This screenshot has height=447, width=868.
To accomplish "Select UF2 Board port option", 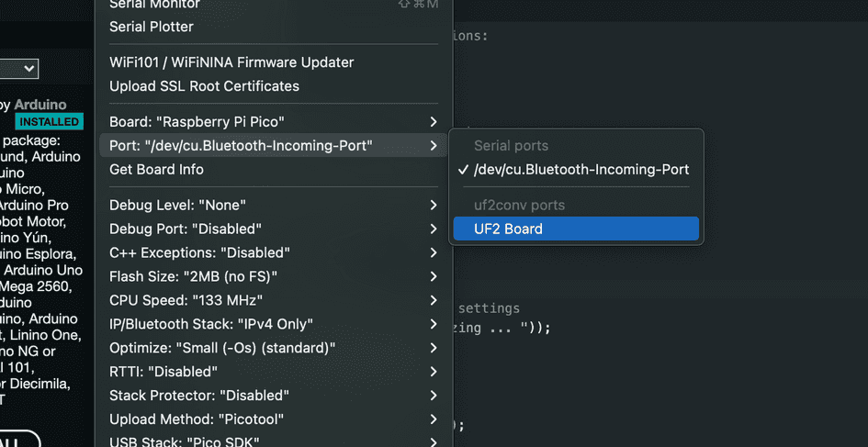I will click(x=507, y=229).
